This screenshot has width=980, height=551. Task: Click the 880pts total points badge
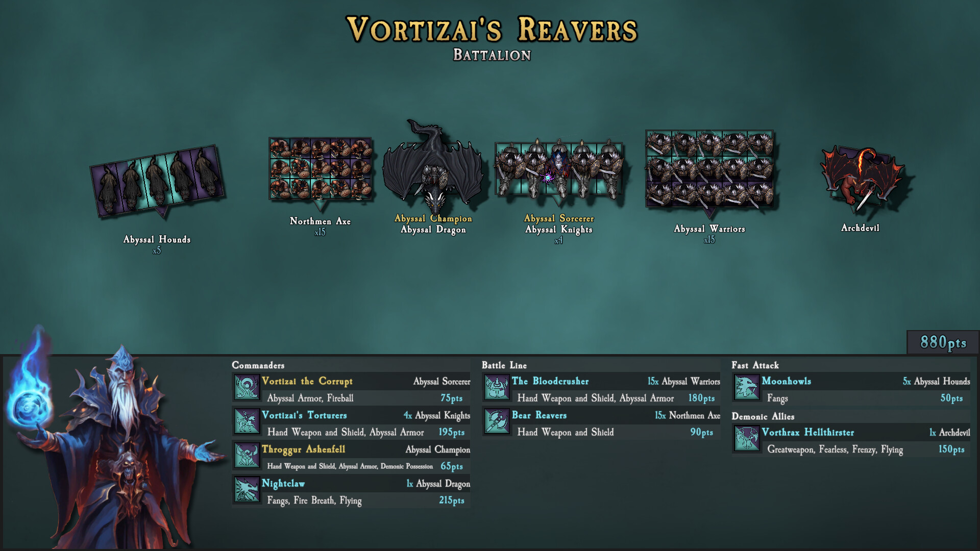pyautogui.click(x=943, y=342)
